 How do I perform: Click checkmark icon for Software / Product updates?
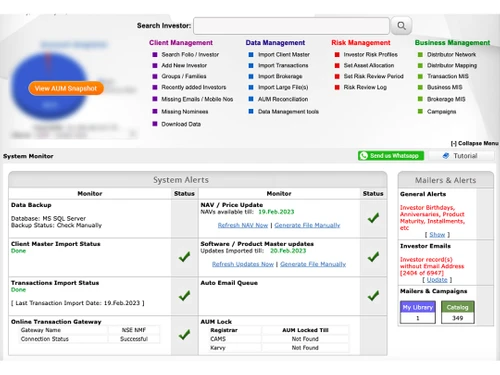(x=373, y=257)
